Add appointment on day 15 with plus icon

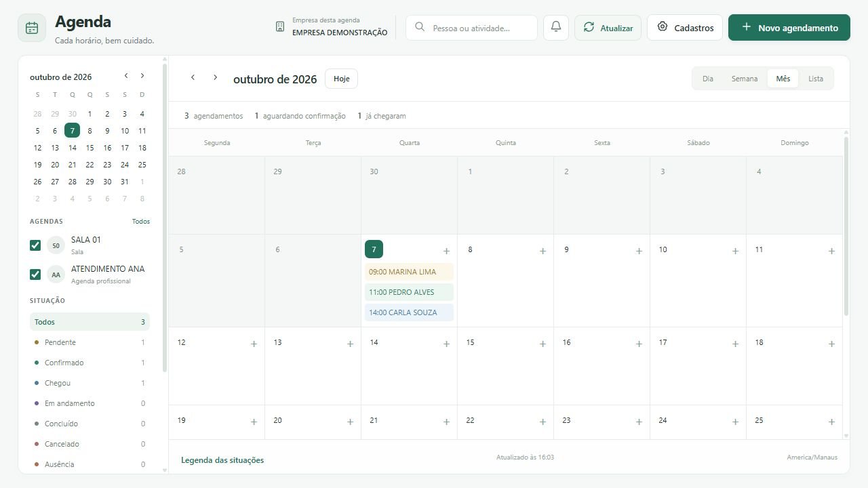coord(542,344)
